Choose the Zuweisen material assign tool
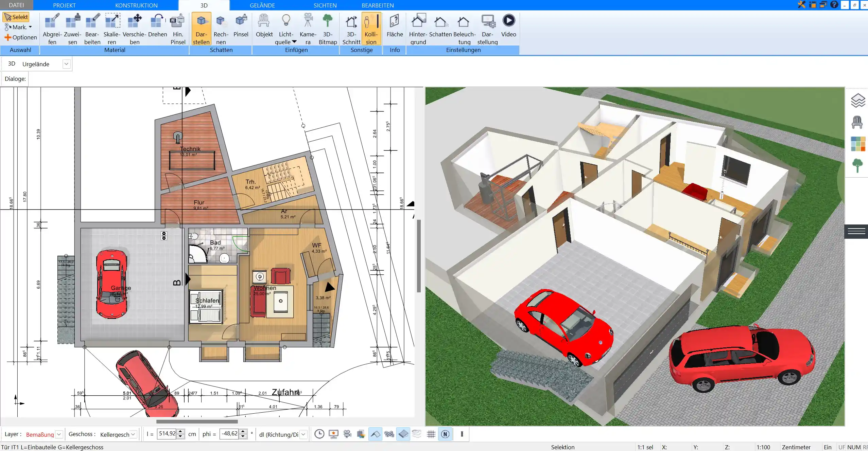This screenshot has height=451, width=868. (72, 29)
